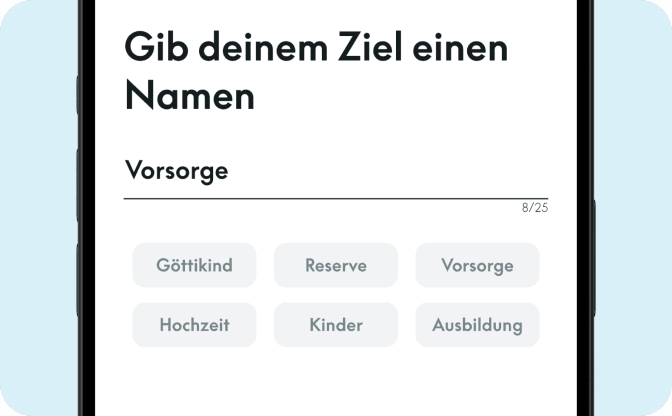Focus the empty part of the goal name field
Viewport: 672px width, 416px height.
click(x=388, y=171)
